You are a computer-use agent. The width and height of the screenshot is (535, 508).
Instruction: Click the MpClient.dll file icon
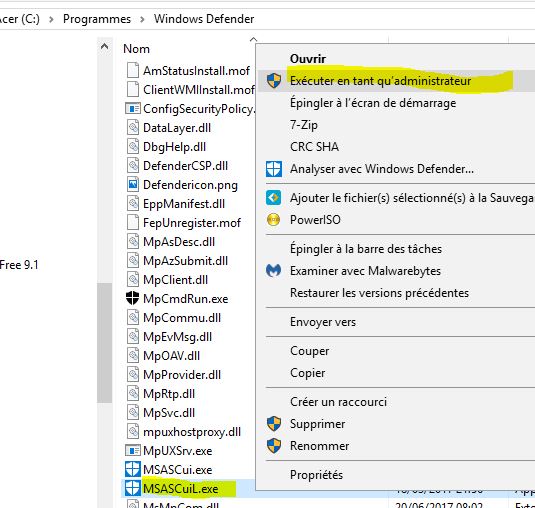[x=133, y=279]
